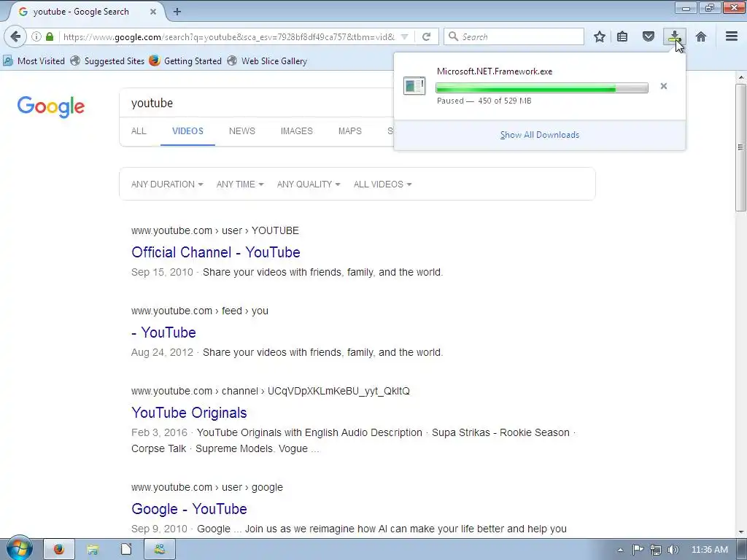Click the 11:36 AM clock
Viewport: 747px width, 560px height.
709,550
